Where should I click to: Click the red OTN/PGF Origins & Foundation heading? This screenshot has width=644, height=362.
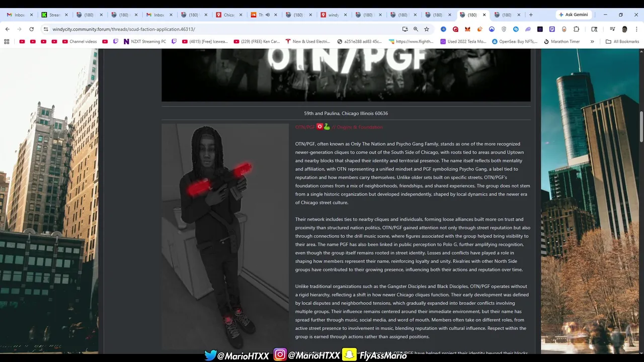[x=339, y=127]
